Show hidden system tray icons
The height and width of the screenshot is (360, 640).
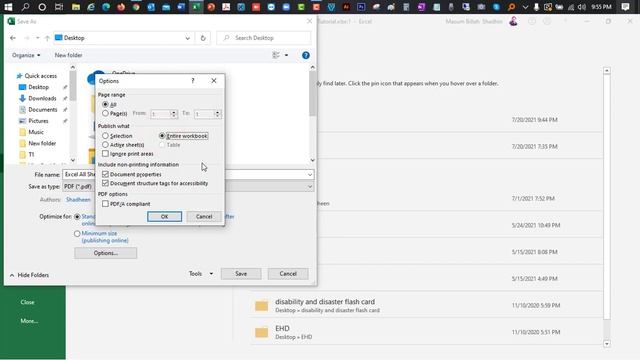pos(525,7)
